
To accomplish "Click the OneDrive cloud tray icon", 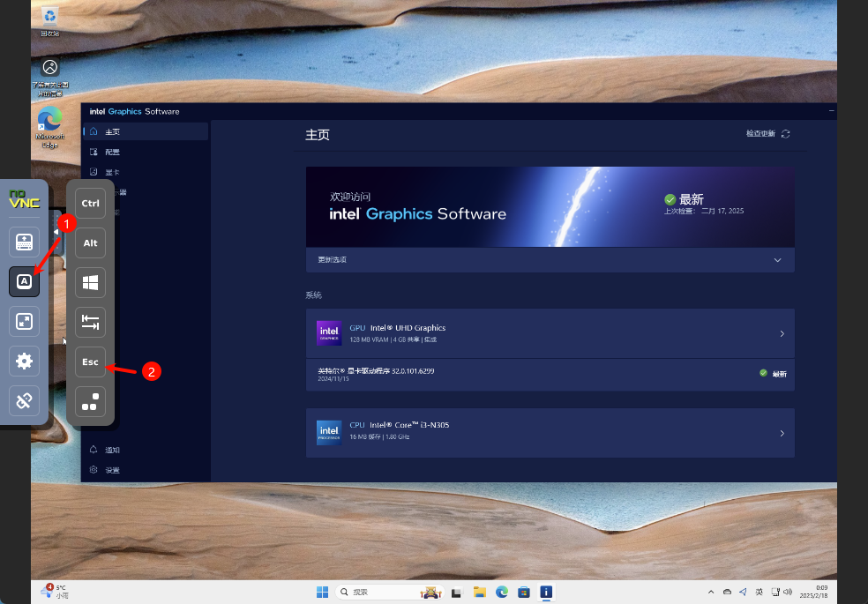I will 727,592.
